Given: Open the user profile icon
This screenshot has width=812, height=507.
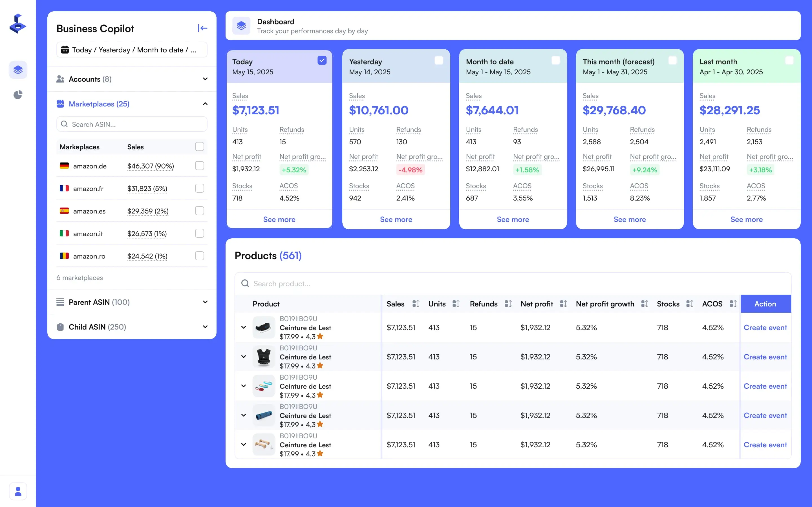Looking at the screenshot, I should tap(18, 491).
